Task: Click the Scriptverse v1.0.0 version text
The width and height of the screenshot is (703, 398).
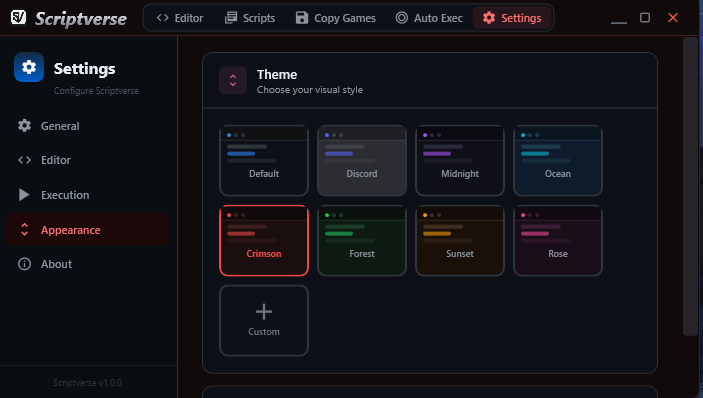Action: coord(87,383)
